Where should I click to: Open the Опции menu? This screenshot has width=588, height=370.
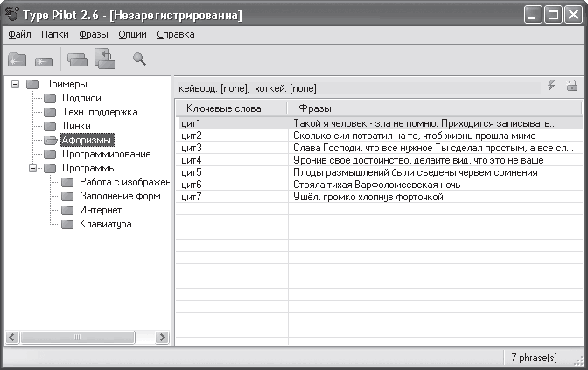(x=133, y=34)
